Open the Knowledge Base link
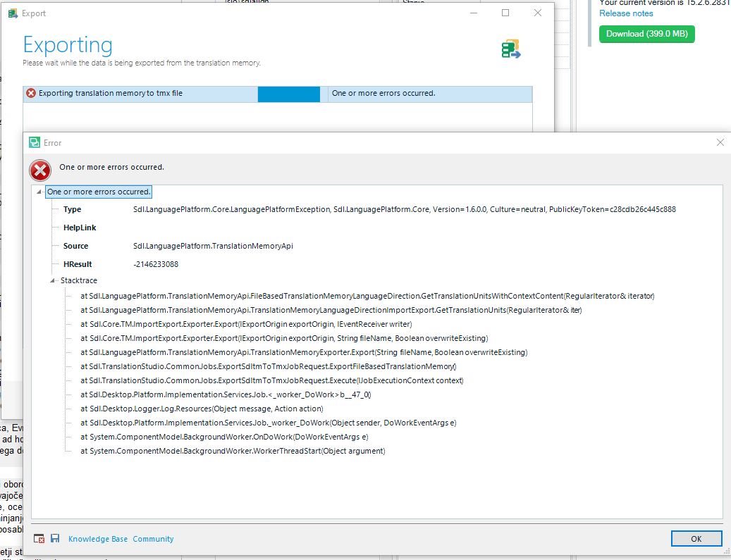The width and height of the screenshot is (731, 560). pyautogui.click(x=98, y=539)
